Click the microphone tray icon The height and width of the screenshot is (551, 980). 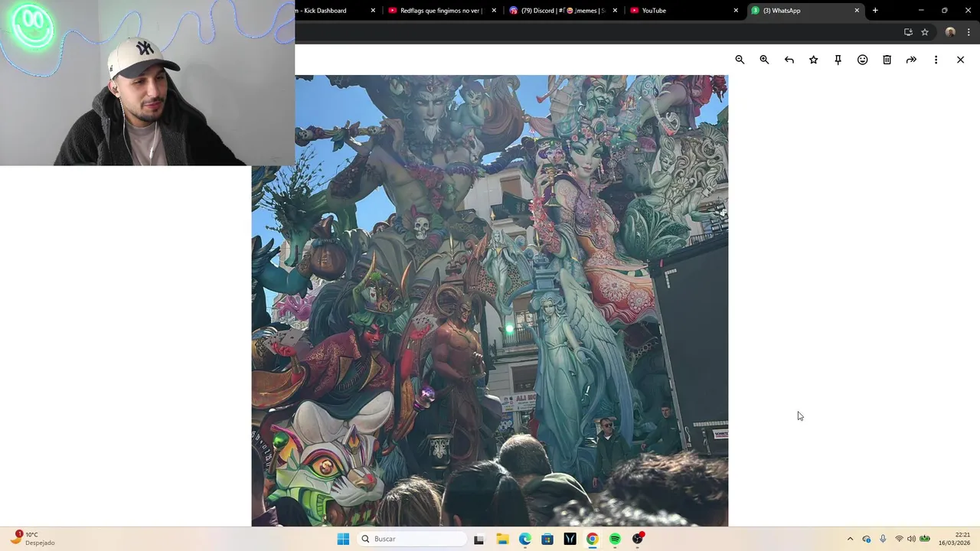click(883, 539)
